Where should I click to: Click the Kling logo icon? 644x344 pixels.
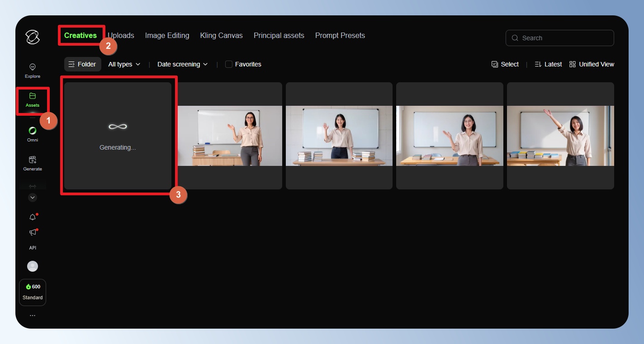coord(33,37)
